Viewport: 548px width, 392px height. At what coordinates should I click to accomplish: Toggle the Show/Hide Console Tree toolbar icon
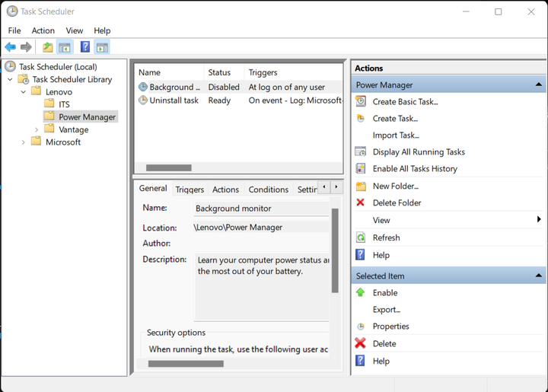(64, 47)
